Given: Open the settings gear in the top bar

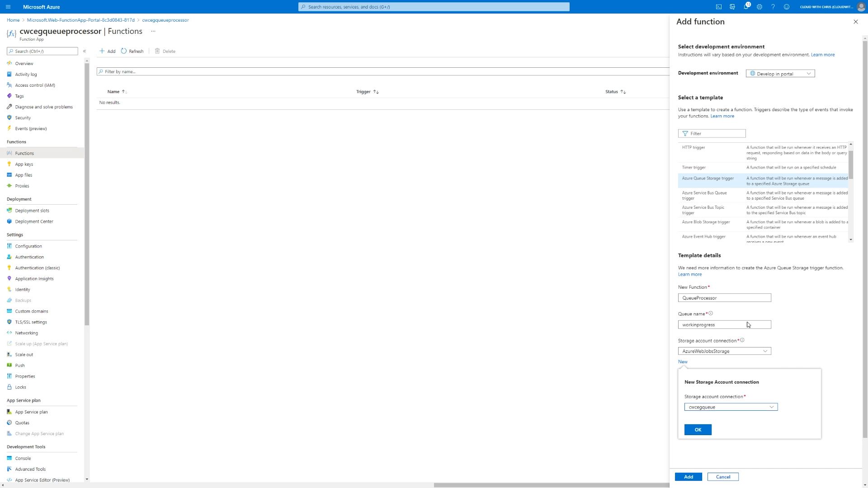Looking at the screenshot, I should click(x=759, y=7).
